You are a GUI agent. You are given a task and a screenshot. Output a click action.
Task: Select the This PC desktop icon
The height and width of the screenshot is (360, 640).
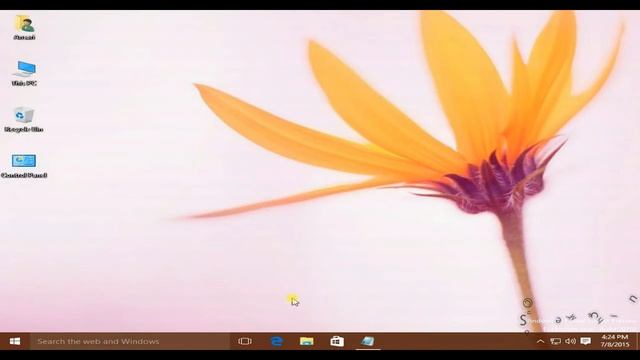click(24, 73)
